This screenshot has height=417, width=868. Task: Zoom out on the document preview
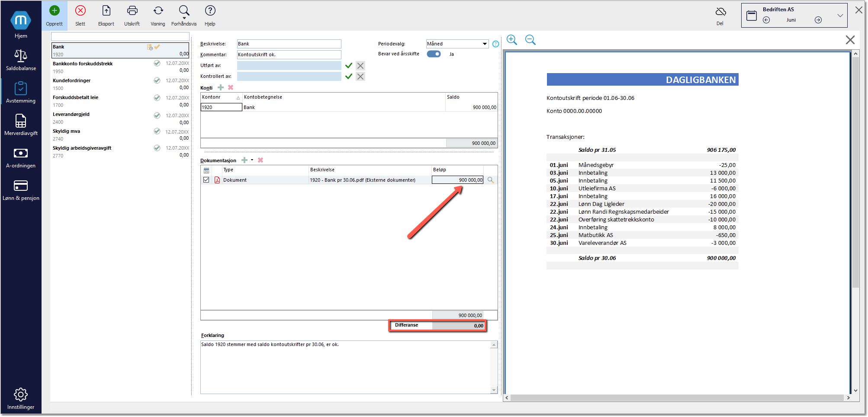click(530, 40)
